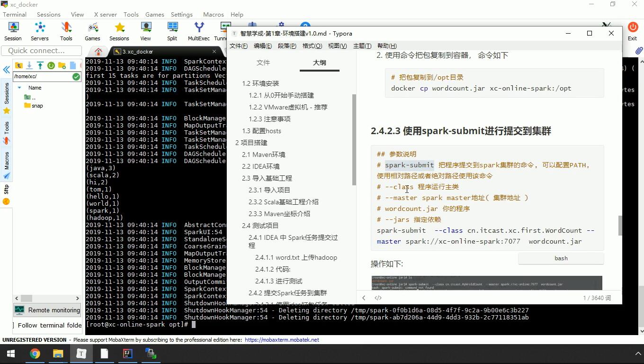644x364 pixels.
Task: Toggle Follow terminal folder option
Action: tap(47, 325)
